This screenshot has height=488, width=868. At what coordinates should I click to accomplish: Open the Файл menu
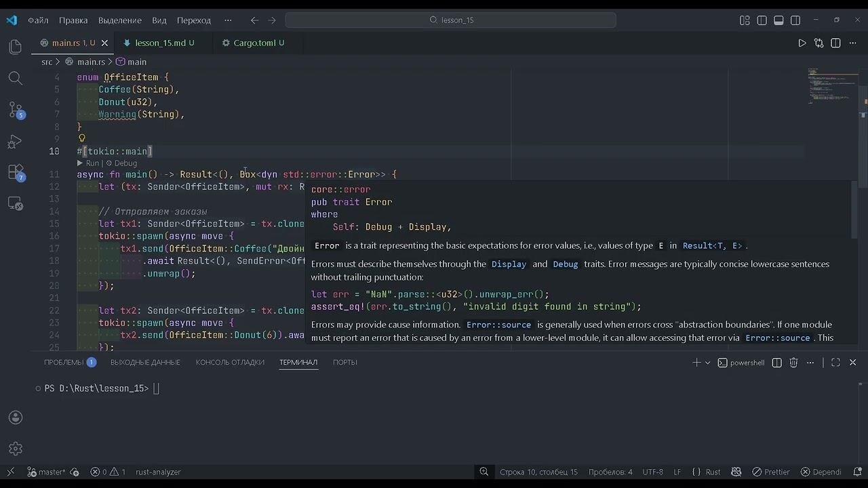pos(38,20)
